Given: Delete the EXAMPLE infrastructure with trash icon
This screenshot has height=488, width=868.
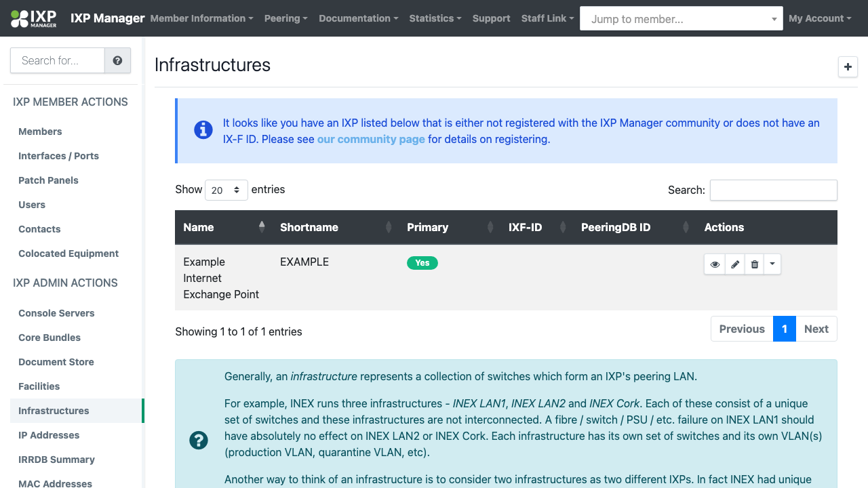Looking at the screenshot, I should 754,264.
